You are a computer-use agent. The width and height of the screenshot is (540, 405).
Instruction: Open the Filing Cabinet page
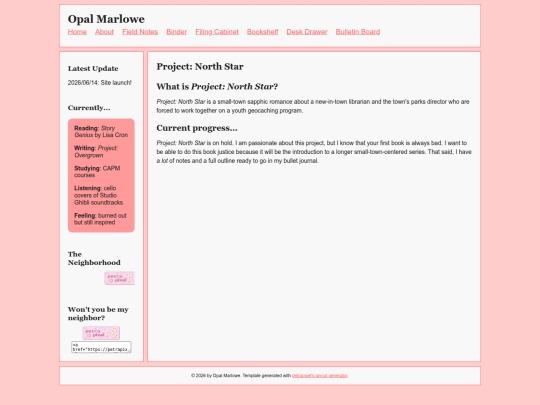217,32
